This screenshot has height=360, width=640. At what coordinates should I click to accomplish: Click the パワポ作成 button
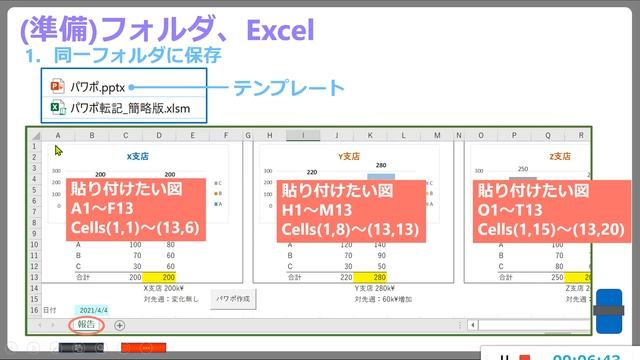pyautogui.click(x=233, y=299)
